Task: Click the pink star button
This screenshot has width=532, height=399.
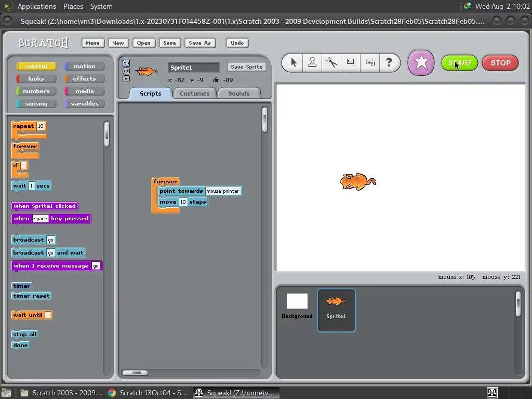Action: pos(421,63)
